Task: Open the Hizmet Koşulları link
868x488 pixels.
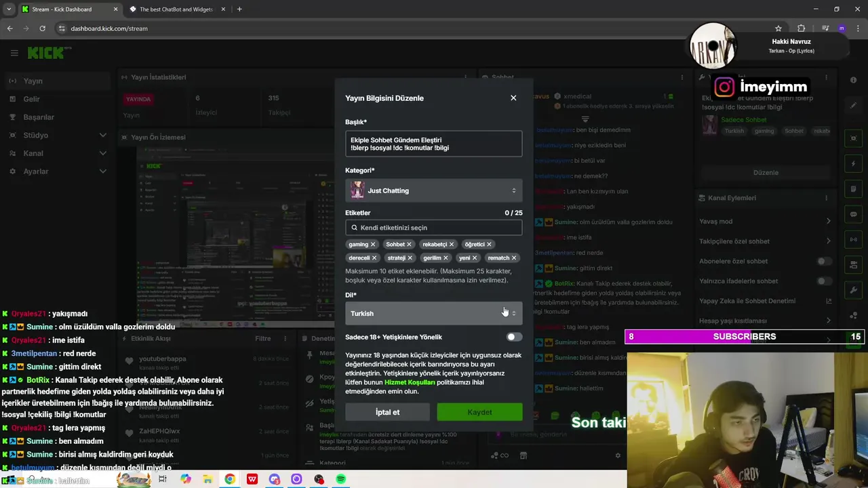Action: tap(410, 382)
